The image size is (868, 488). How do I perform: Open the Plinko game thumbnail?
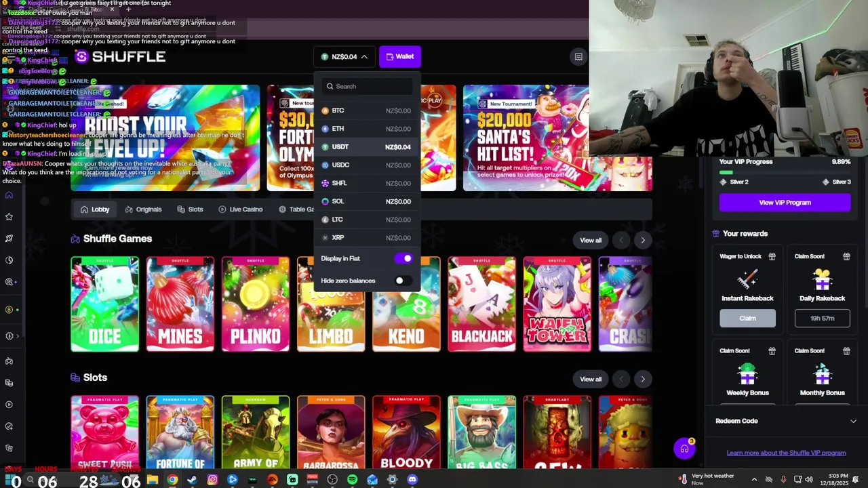(x=256, y=304)
